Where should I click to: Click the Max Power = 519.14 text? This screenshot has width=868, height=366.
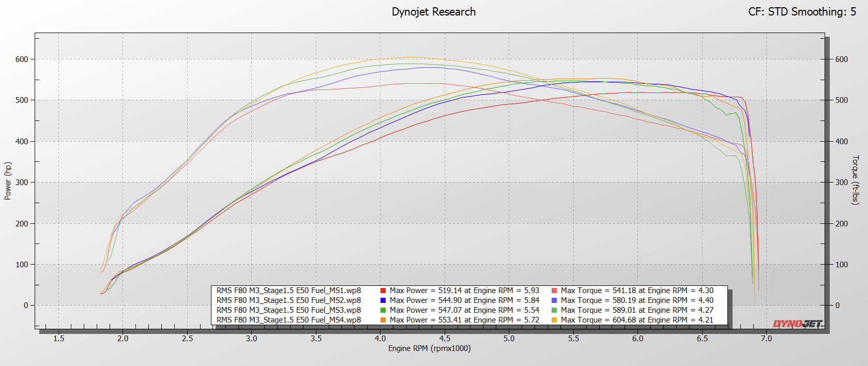(425, 291)
